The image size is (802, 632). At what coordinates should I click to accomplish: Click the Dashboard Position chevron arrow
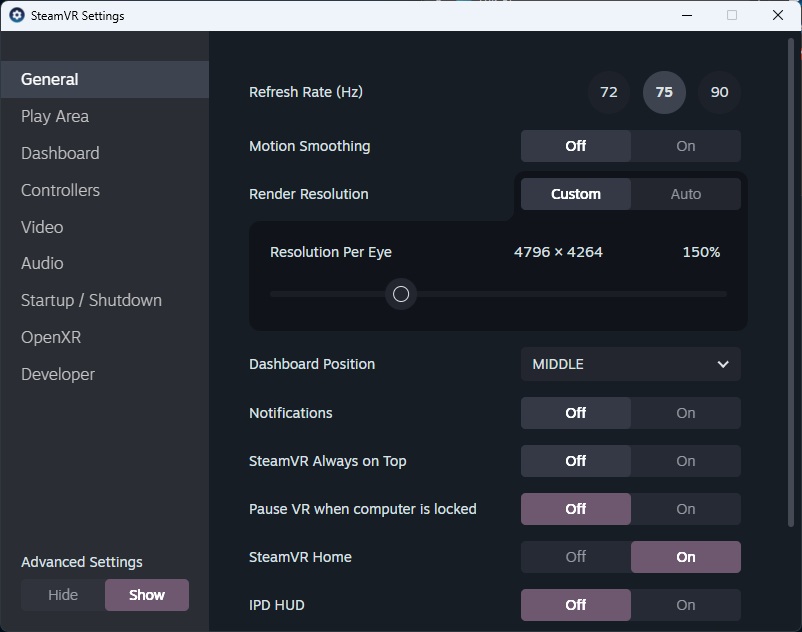click(723, 364)
